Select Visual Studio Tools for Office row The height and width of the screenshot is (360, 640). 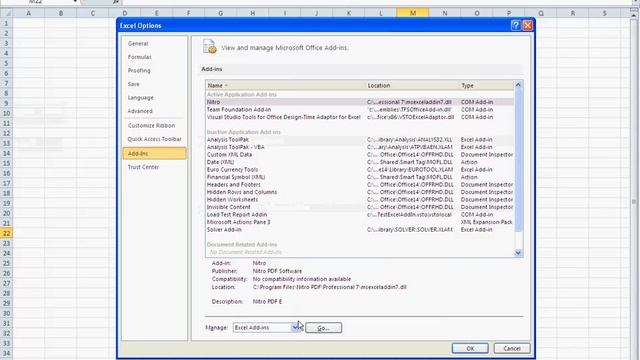coord(360,117)
